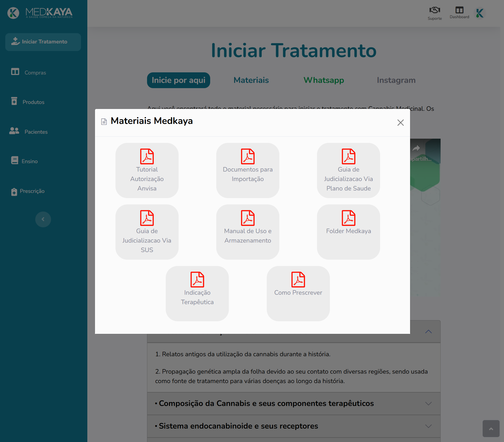Switch to the Inicie por aqui tab
The width and height of the screenshot is (504, 442).
[179, 80]
